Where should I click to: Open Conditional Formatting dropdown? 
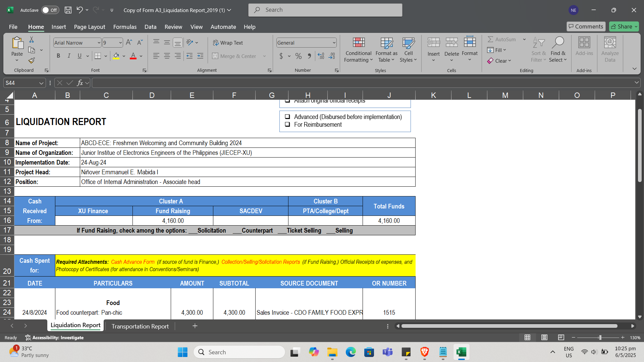coord(359,50)
